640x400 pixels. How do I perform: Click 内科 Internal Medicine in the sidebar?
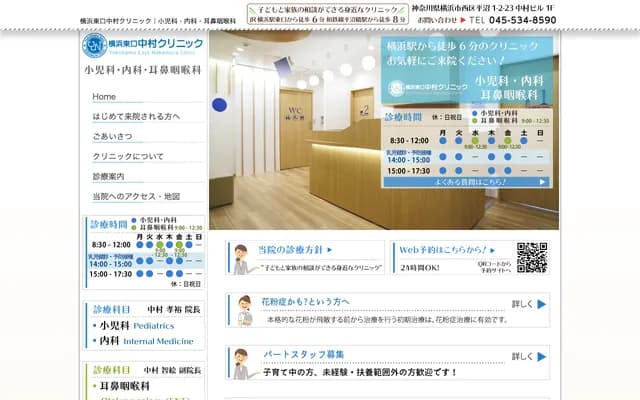(x=146, y=341)
